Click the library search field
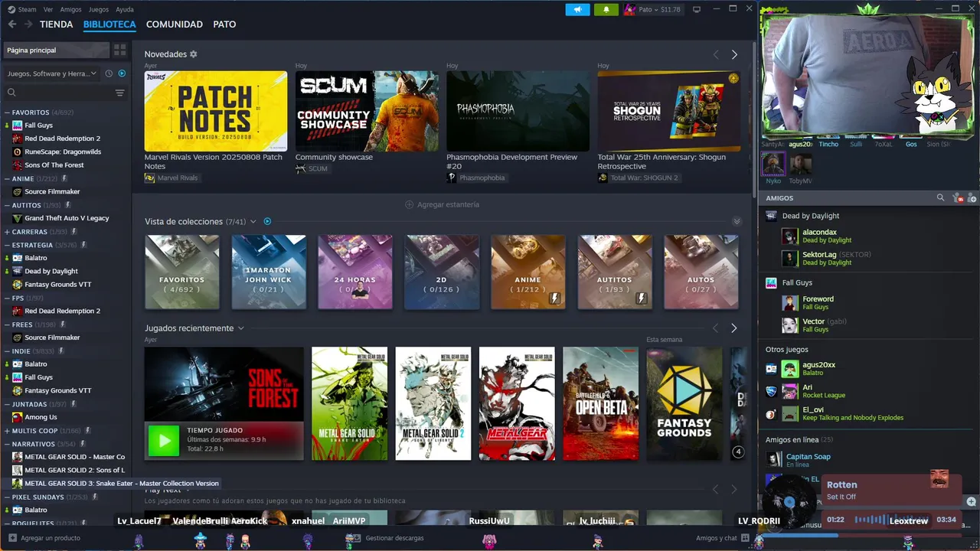980x551 pixels. [58, 93]
